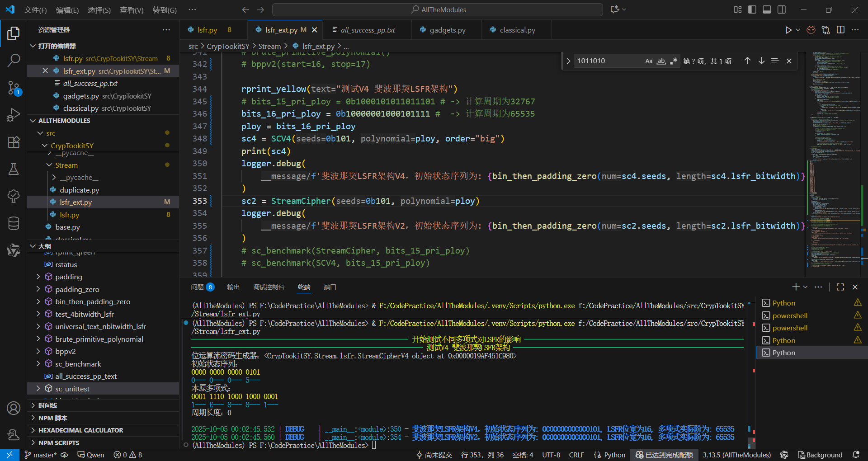This screenshot has height=461, width=868.
Task: Toggle Match Whole Word in find widget
Action: coord(661,61)
